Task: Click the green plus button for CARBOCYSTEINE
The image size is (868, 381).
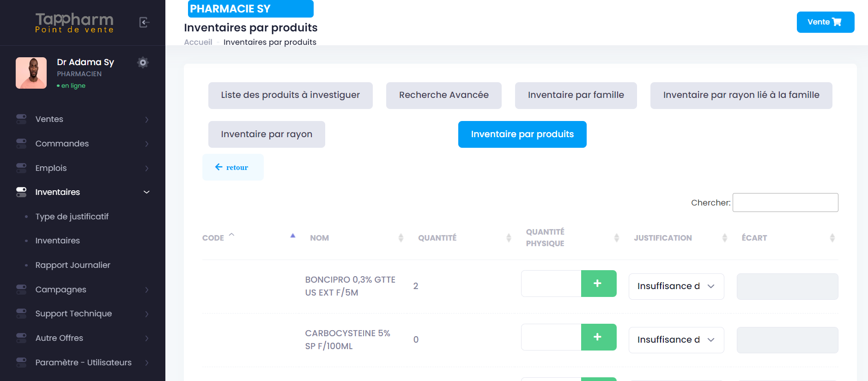Action: [598, 337]
